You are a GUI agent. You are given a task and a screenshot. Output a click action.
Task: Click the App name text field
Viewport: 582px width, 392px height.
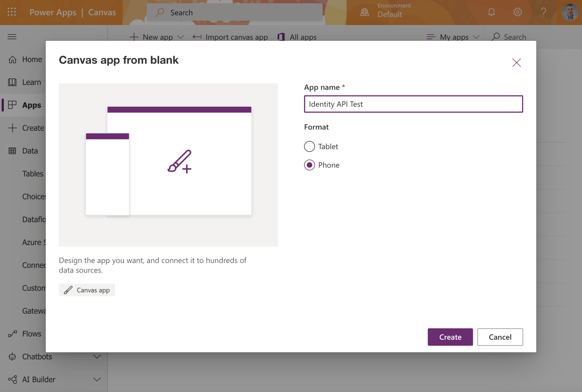(413, 104)
